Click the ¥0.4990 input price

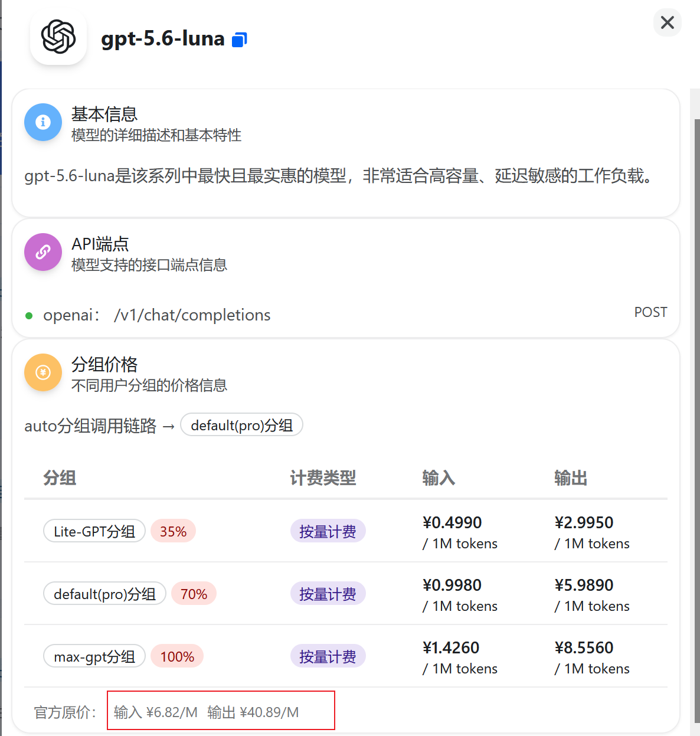point(452,522)
